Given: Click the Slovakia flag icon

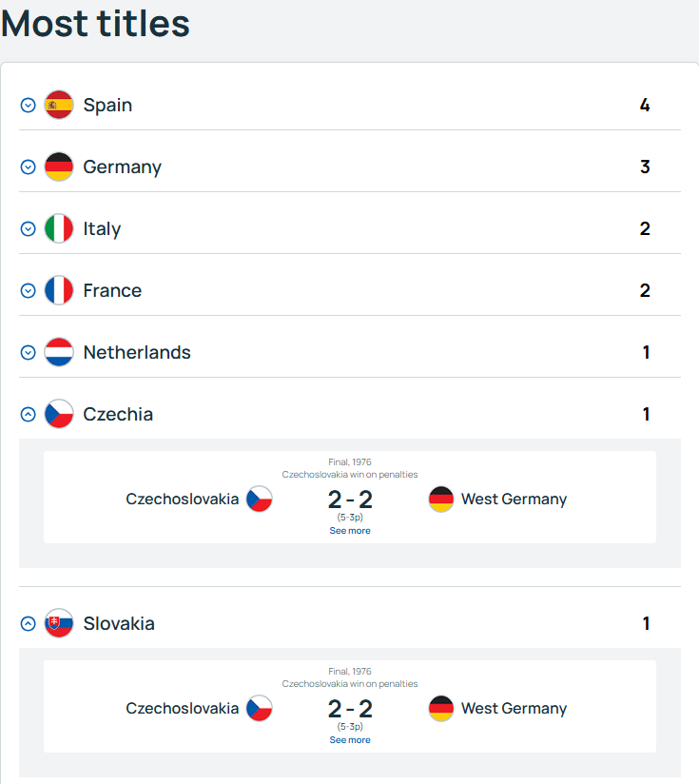Looking at the screenshot, I should [59, 623].
